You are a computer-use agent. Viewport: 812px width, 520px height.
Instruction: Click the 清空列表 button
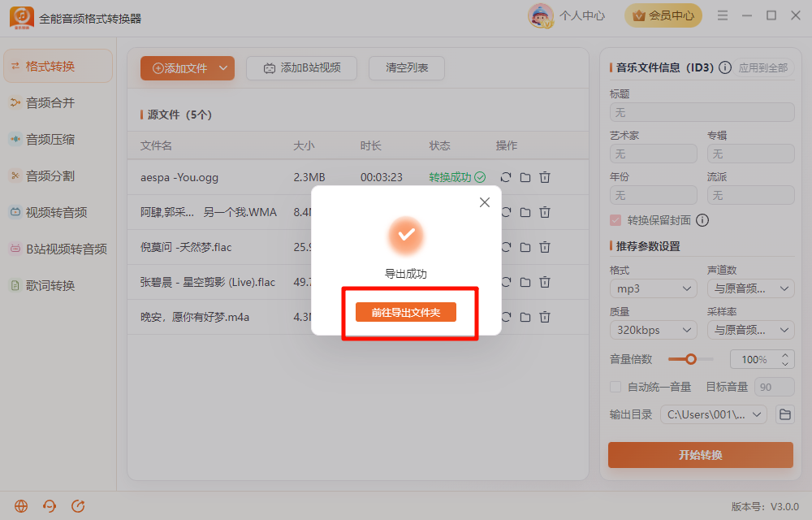tap(407, 68)
